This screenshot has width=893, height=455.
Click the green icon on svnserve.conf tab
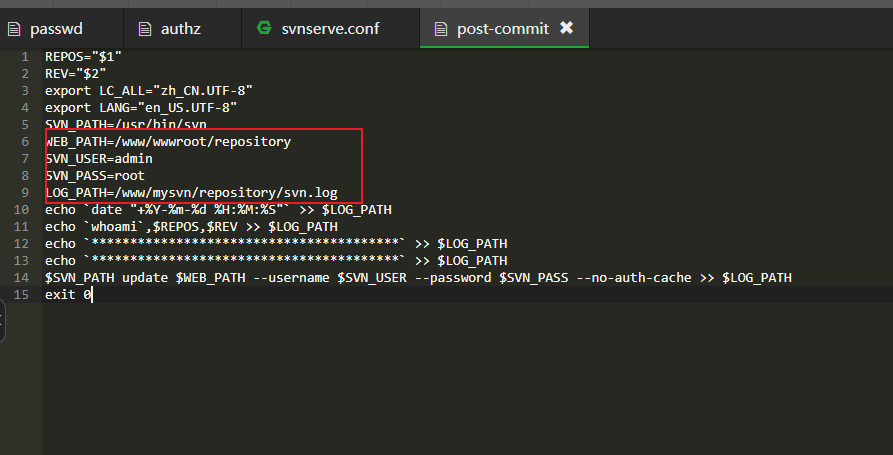[x=264, y=28]
